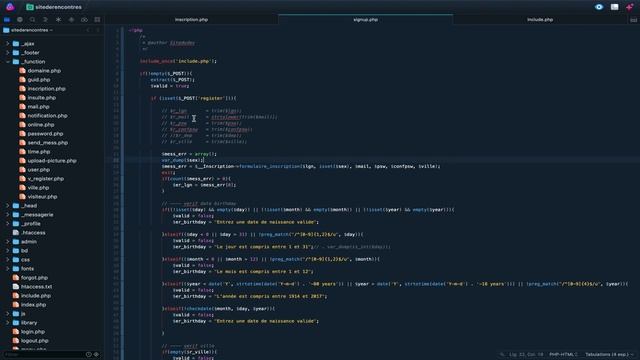Open index.php file
640x360 pixels.
click(x=33, y=304)
